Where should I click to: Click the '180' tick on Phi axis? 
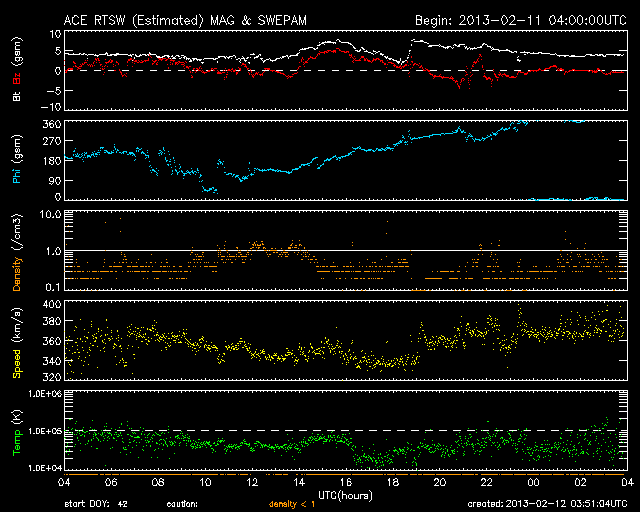pyautogui.click(x=52, y=160)
